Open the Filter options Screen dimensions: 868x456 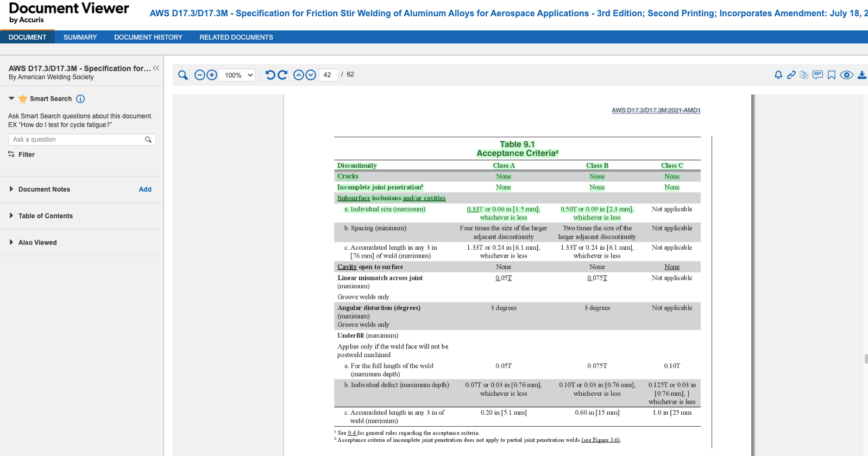click(22, 155)
